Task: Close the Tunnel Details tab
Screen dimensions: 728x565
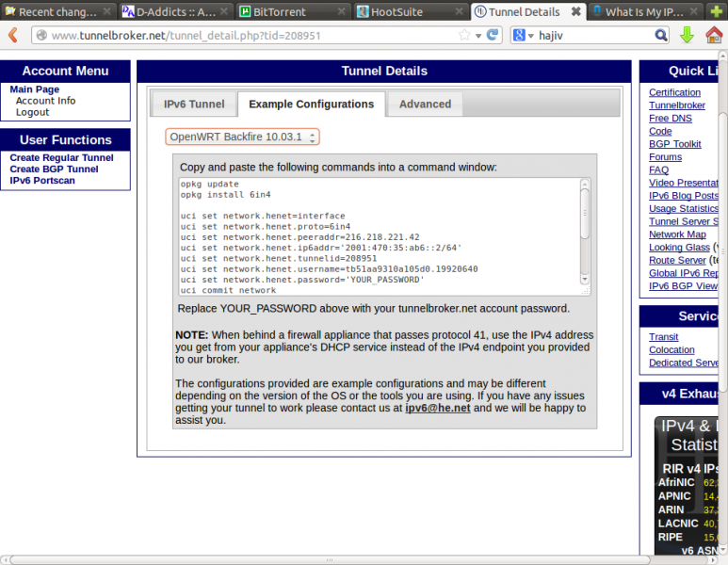Action: coord(576,12)
